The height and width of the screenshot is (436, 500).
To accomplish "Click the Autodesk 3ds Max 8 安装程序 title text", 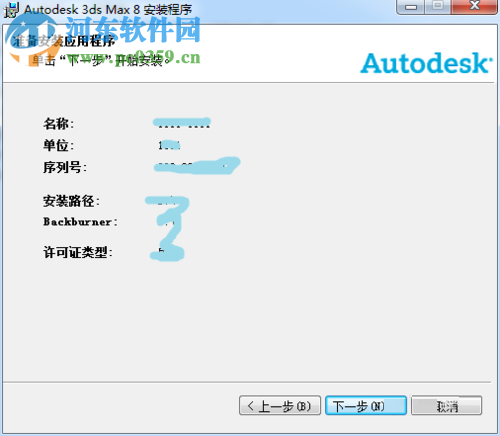I will click(x=108, y=9).
